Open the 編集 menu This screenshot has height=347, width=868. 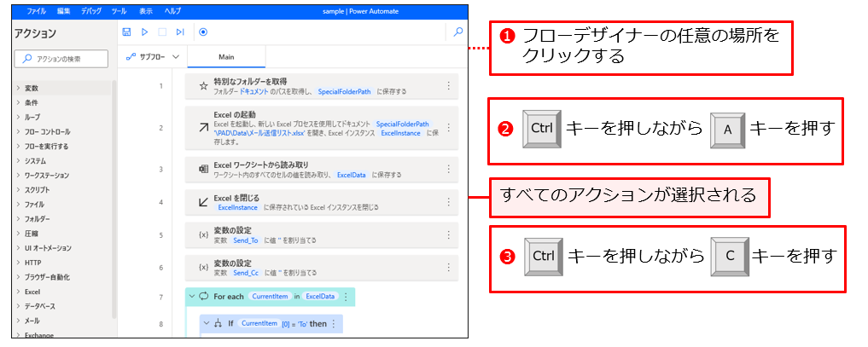click(64, 11)
